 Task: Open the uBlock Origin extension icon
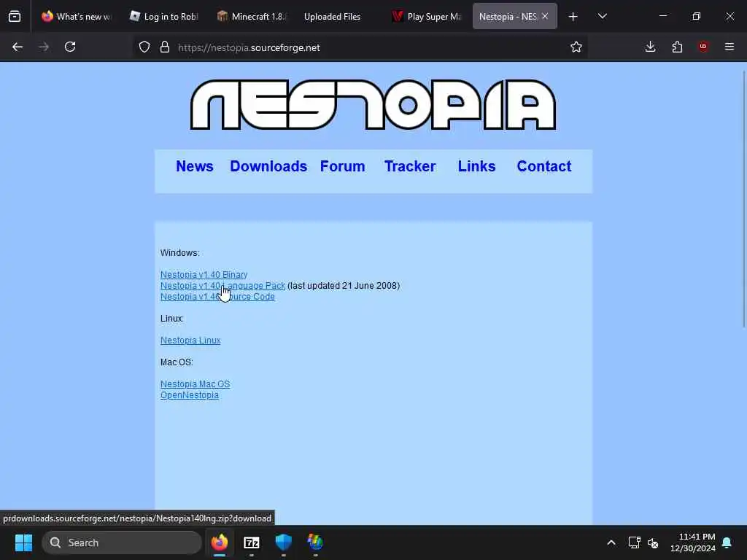[x=703, y=47]
